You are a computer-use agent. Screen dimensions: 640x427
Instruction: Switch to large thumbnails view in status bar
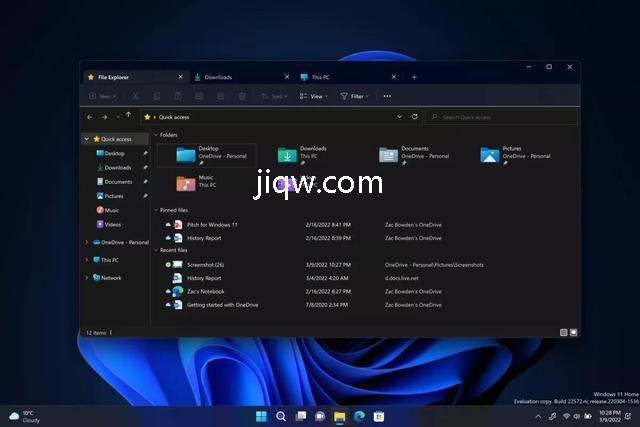(573, 332)
